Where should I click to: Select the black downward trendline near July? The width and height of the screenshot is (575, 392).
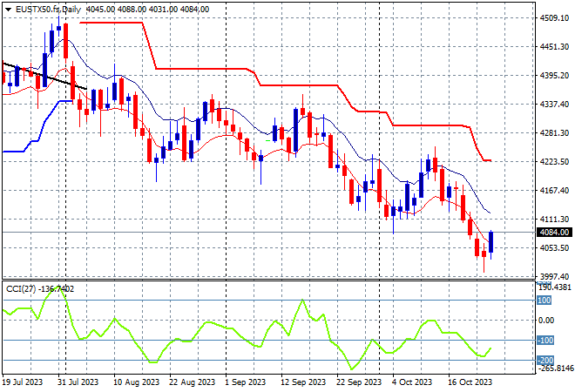point(44,76)
